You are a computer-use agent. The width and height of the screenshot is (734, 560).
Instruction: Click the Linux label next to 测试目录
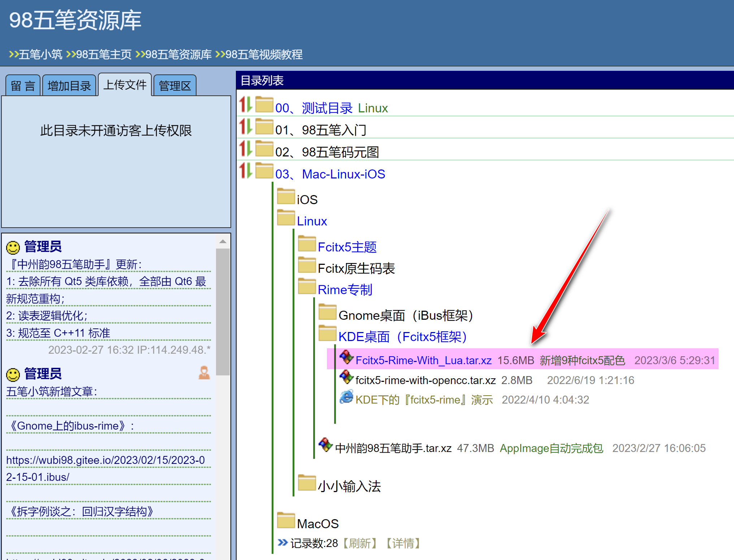point(373,108)
